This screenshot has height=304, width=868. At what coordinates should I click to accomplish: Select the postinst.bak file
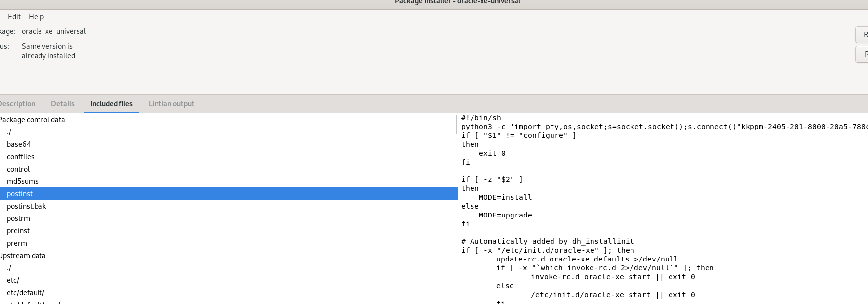[27, 206]
